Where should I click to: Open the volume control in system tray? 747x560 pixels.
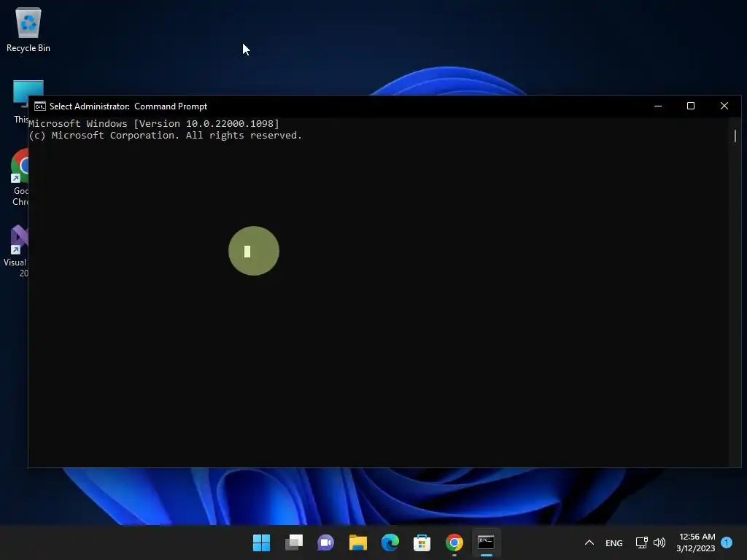coord(659,542)
